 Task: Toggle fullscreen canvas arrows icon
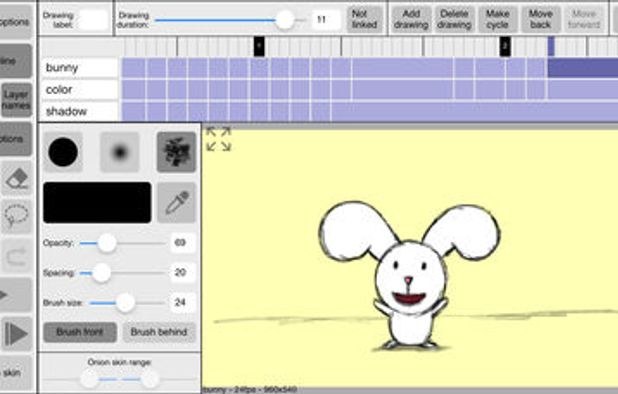click(218, 139)
